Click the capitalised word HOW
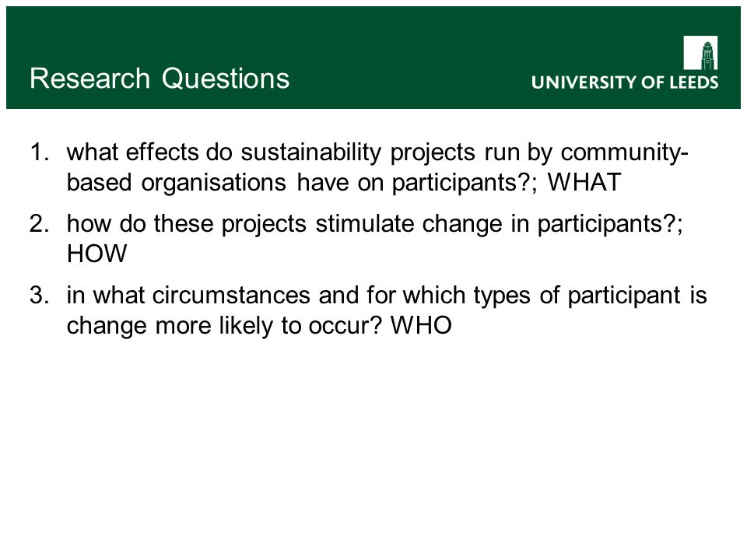 click(x=96, y=254)
